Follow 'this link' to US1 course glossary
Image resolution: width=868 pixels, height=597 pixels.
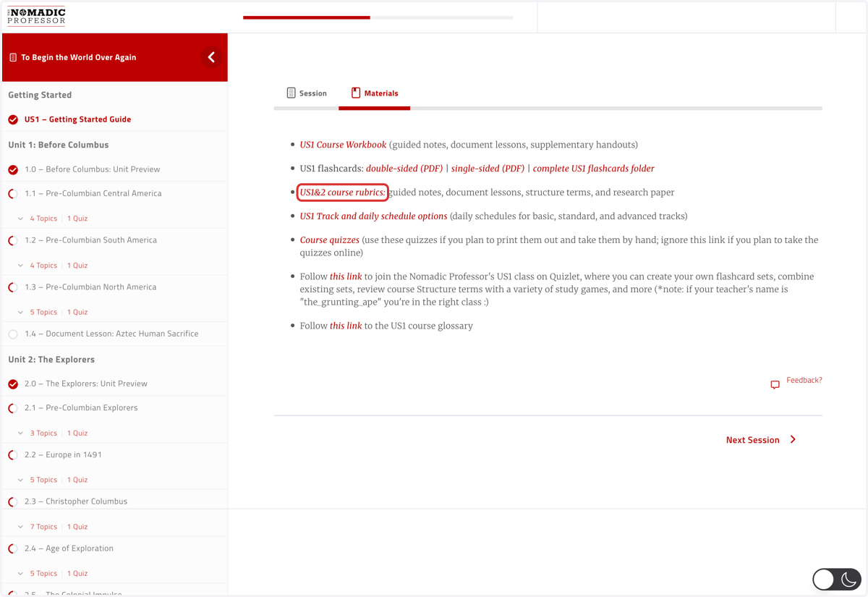click(346, 326)
